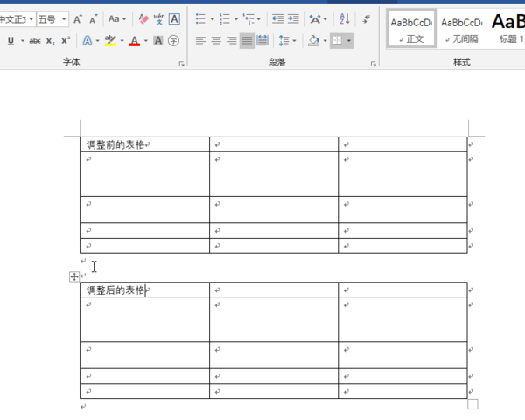Justify paragraph text
The width and height of the screenshot is (525, 420).
point(247,41)
